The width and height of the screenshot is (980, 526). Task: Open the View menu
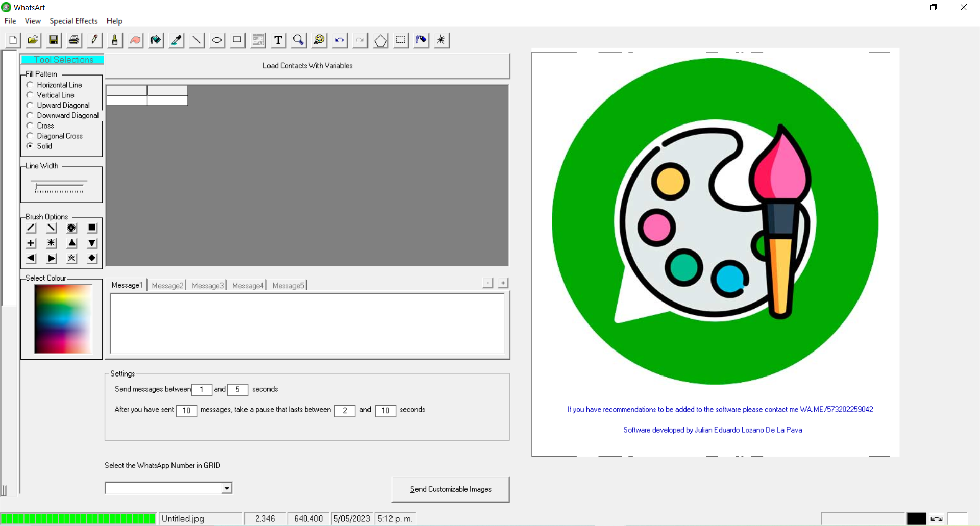tap(33, 21)
